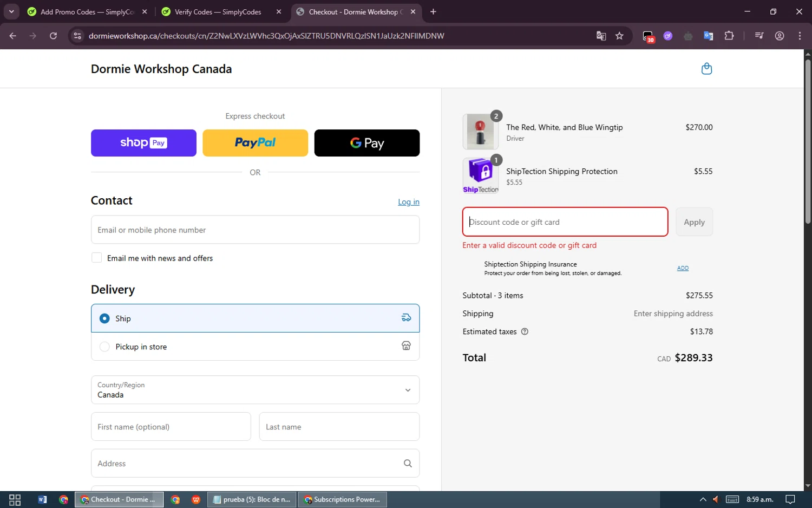Click the Log in link
Viewport: 812px width, 508px height.
coord(409,202)
